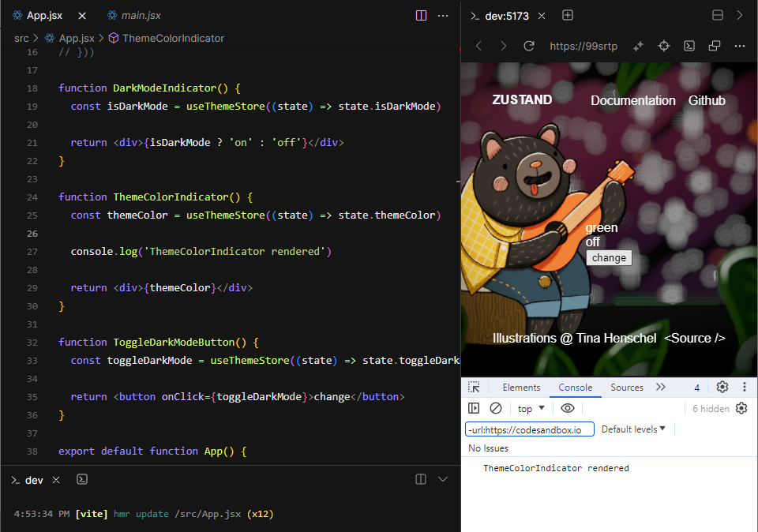Click the preview URL address field
This screenshot has width=758, height=532.
(x=584, y=47)
